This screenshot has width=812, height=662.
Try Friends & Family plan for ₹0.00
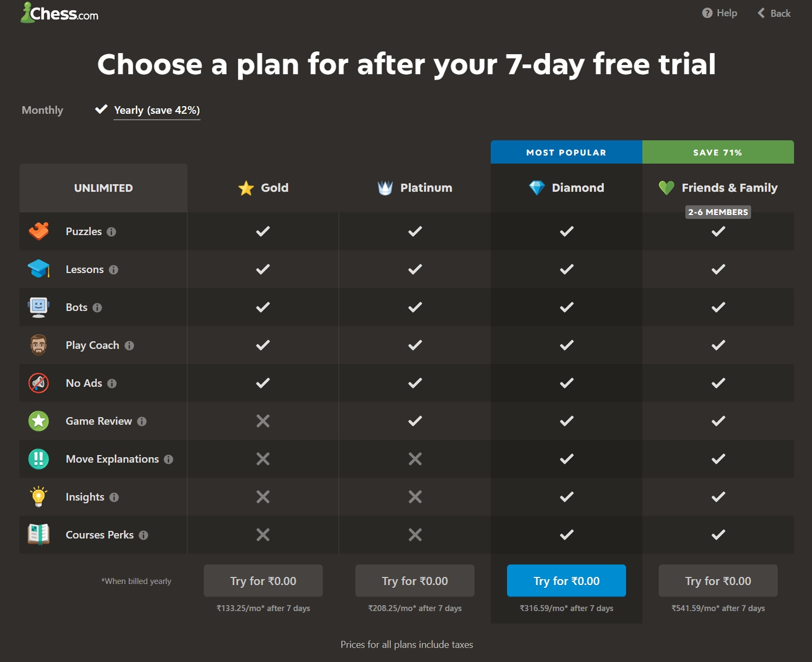(718, 581)
